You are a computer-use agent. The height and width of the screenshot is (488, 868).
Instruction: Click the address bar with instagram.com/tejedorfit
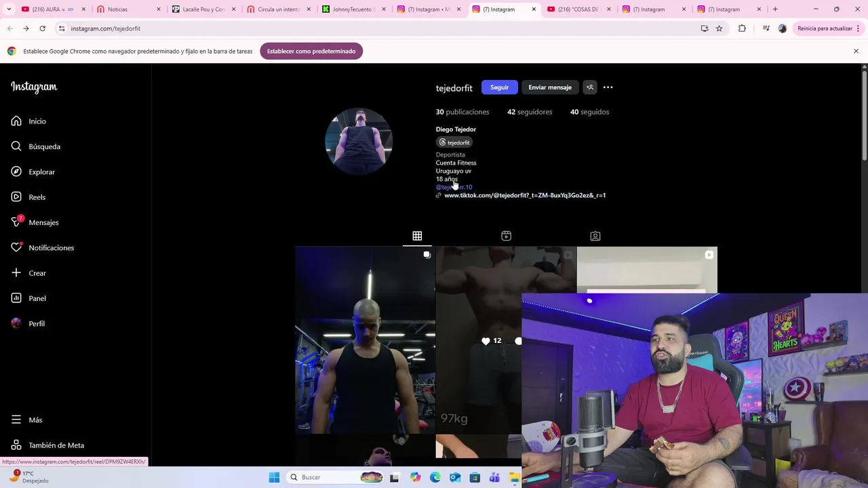pos(380,28)
